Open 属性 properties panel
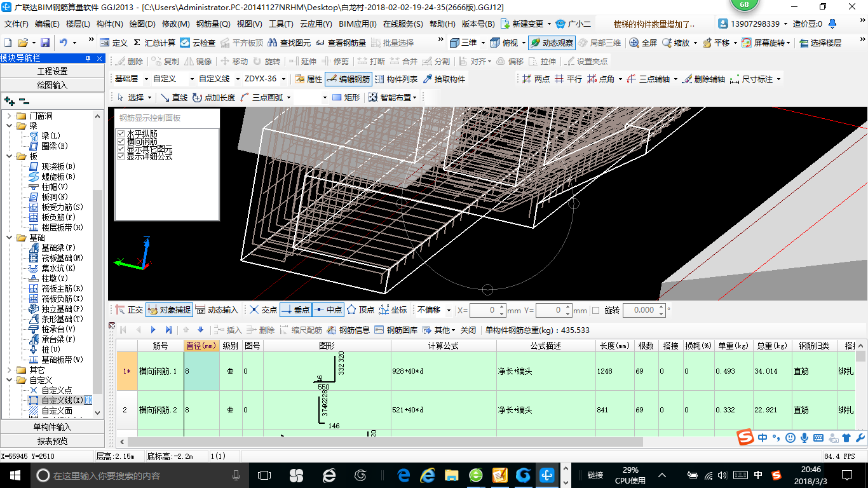This screenshot has width=868, height=488. (309, 79)
